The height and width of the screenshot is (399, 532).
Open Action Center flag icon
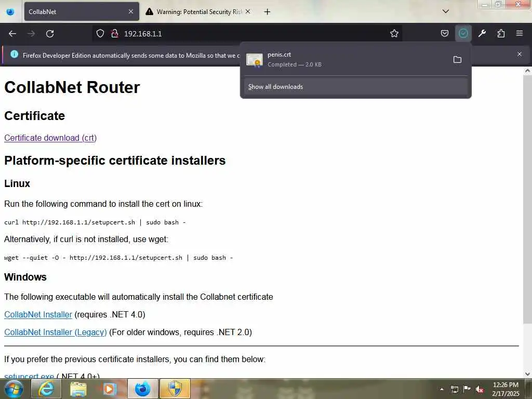467,389
